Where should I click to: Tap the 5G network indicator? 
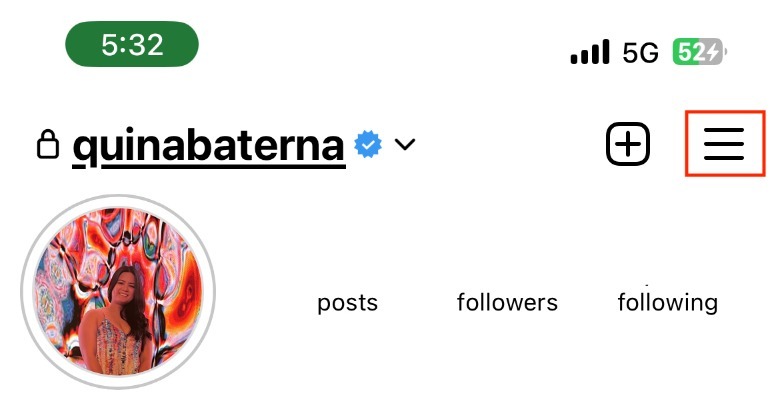point(640,52)
